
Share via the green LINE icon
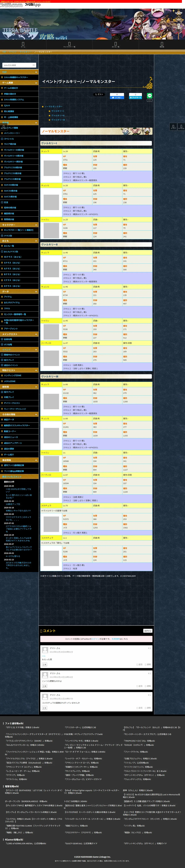[150, 96]
